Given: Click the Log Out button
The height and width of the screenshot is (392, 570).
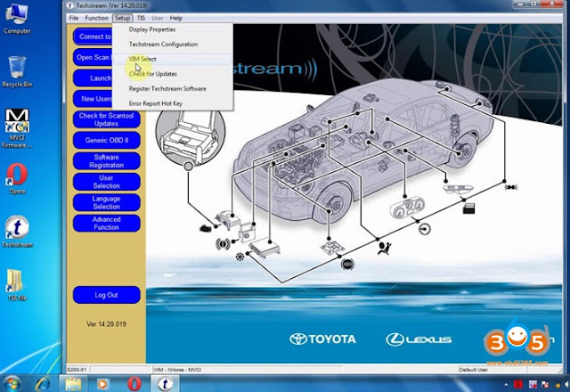Looking at the screenshot, I should pos(107,295).
